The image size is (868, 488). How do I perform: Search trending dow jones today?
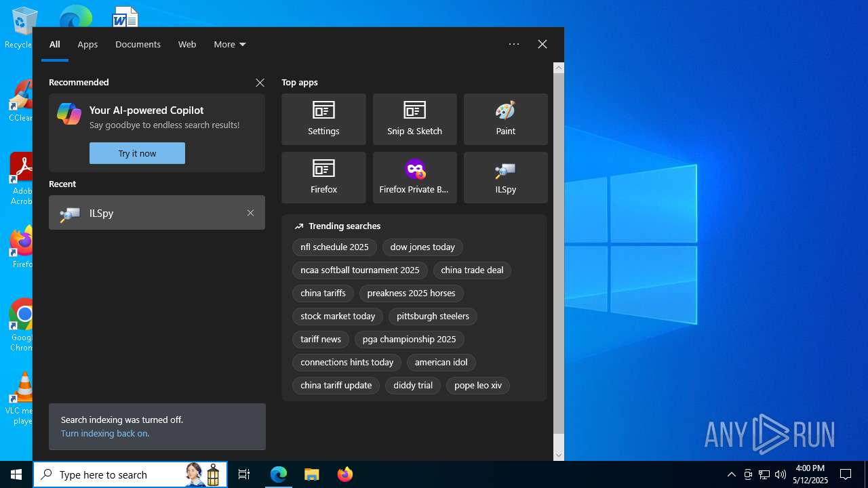pos(422,247)
